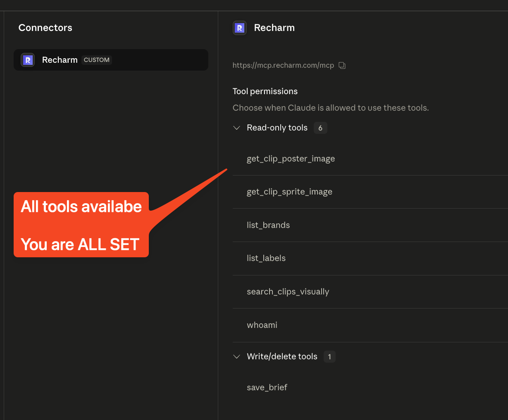Click the Recharm title in the details pane

(x=274, y=28)
